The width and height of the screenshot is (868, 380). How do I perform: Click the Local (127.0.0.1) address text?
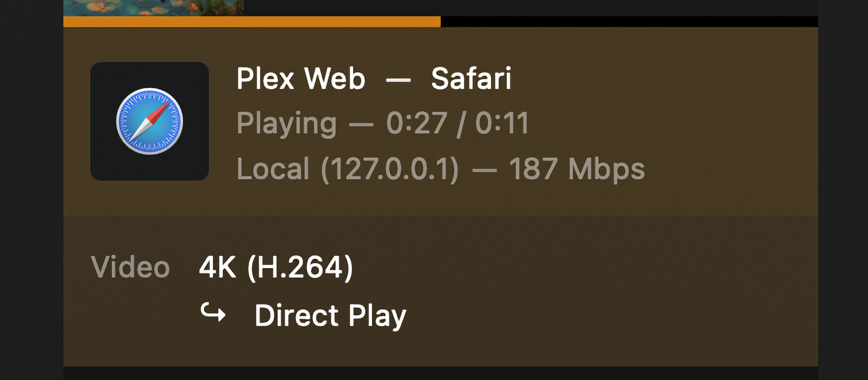(x=347, y=169)
